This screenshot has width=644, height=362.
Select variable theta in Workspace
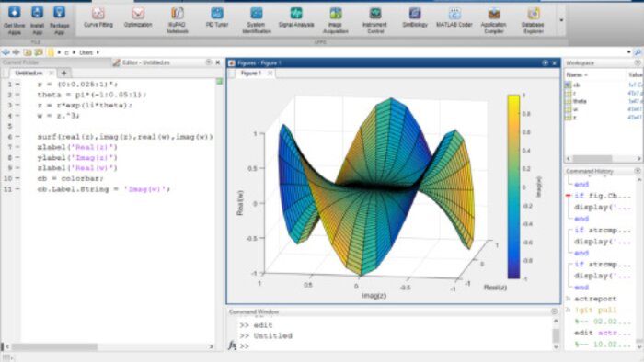(580, 101)
